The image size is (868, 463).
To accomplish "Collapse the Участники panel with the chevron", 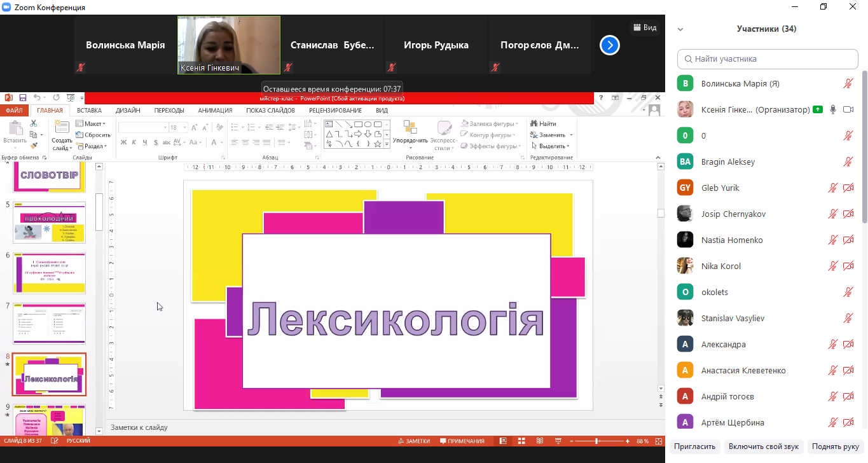I will 680,29.
